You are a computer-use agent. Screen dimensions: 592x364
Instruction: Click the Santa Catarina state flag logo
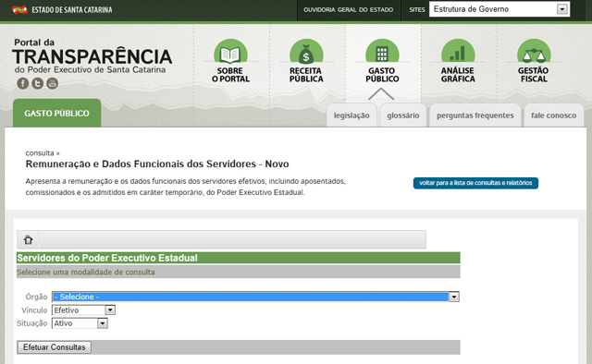pos(19,10)
